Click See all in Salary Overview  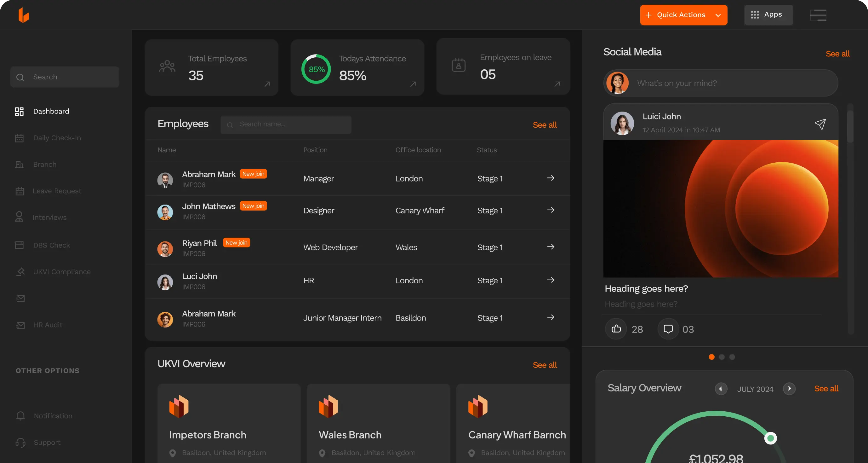coord(826,389)
